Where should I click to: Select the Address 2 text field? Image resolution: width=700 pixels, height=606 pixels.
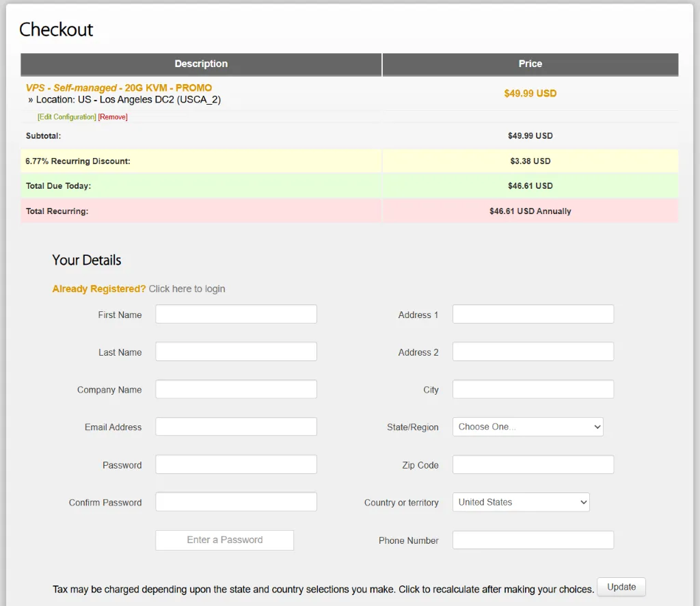[533, 352]
